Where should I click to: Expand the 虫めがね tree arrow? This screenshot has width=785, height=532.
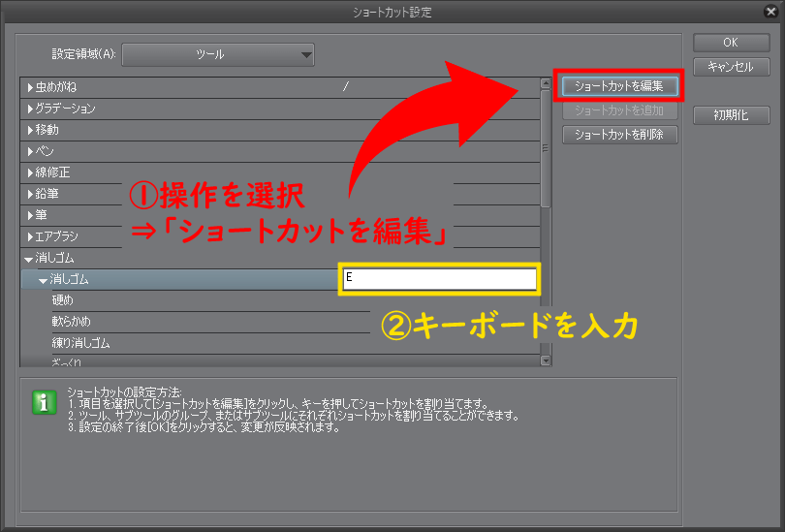[x=30, y=87]
